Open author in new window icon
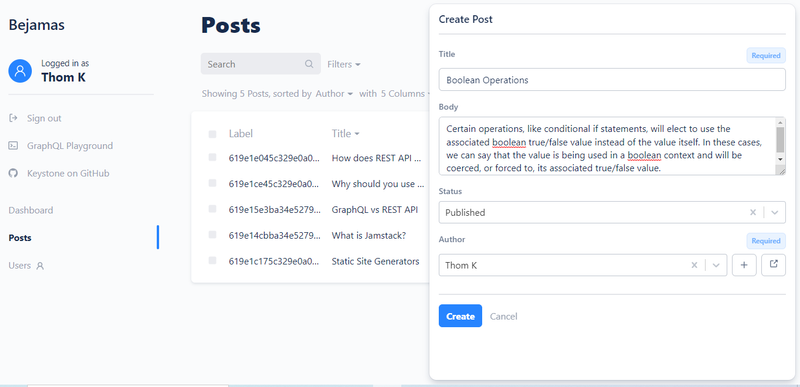Screen dimensions: 800x387 coord(773,265)
